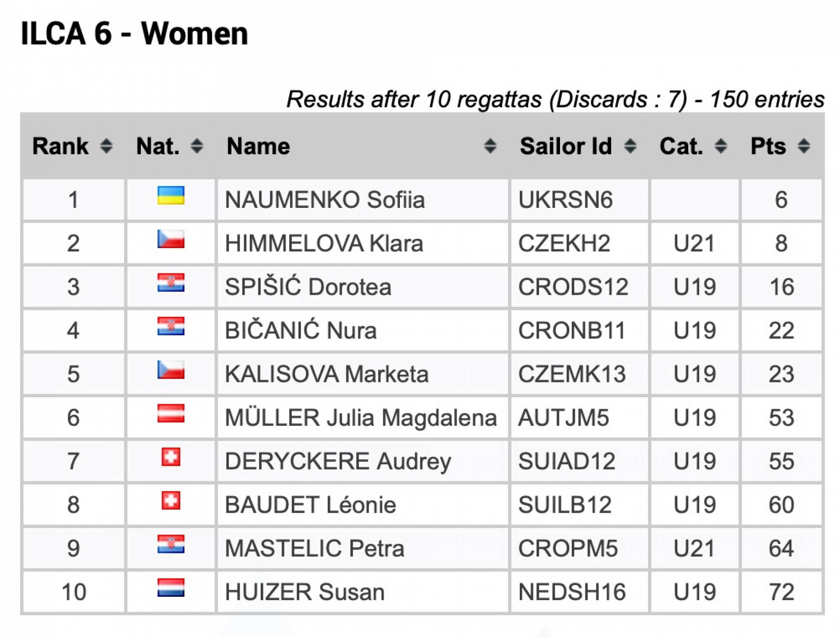
Task: Click the Swiss flag beside Deryckere Audrey
Action: pos(171,457)
